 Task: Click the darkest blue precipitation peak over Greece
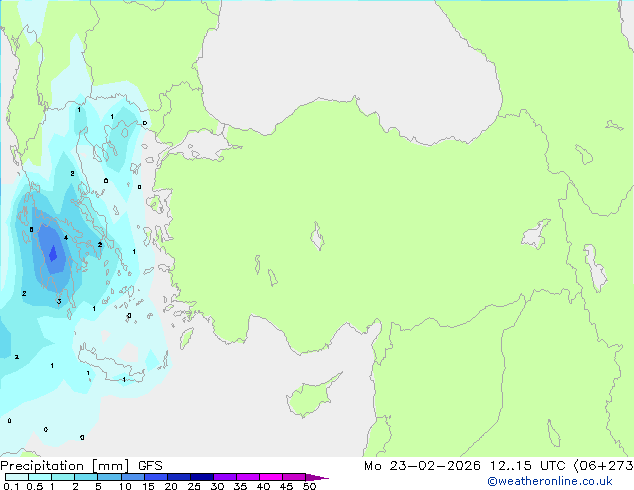[53, 254]
